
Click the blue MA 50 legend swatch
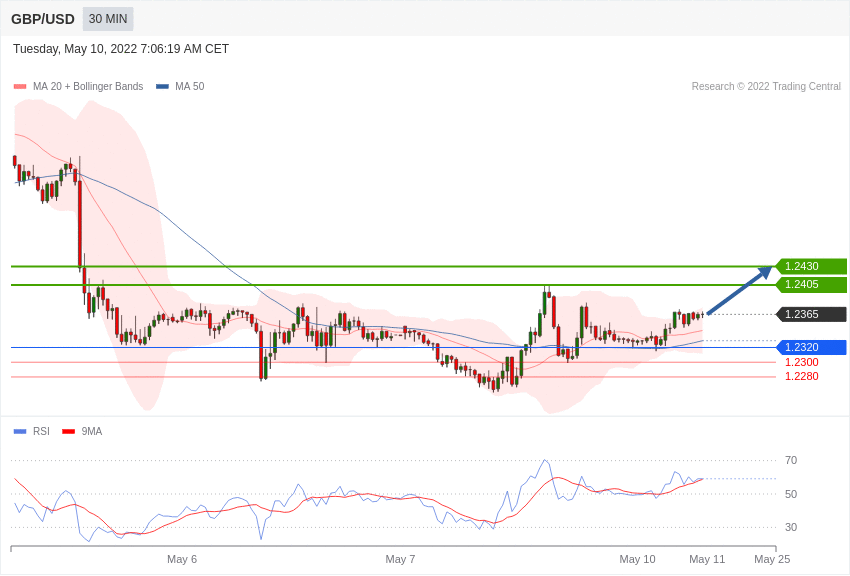pyautogui.click(x=163, y=87)
